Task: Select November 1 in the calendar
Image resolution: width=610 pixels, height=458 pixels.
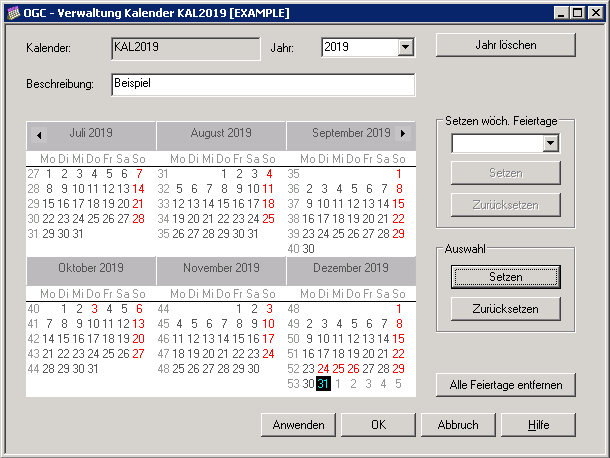Action: [238, 309]
